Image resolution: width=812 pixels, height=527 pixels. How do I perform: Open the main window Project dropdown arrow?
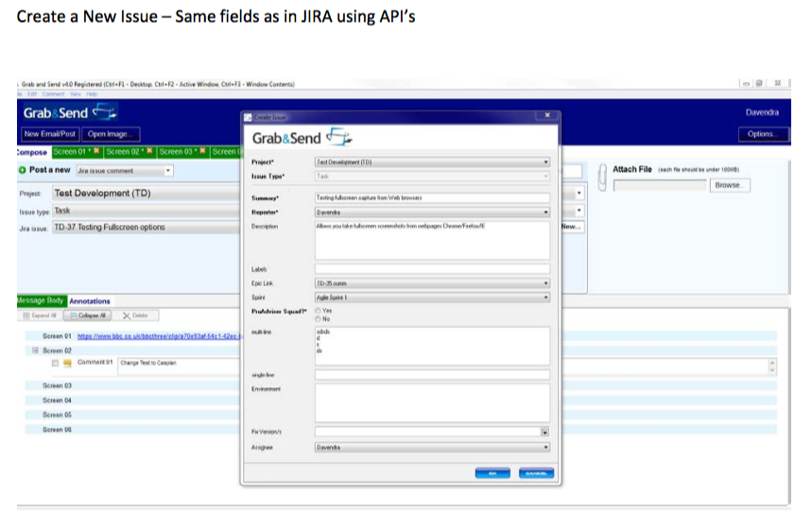(x=579, y=194)
